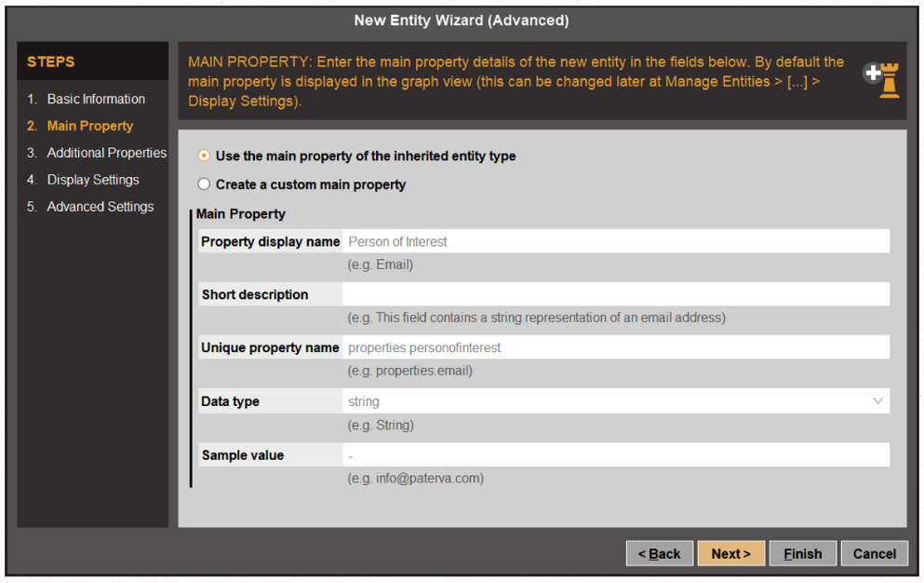This screenshot has height=583, width=924.
Task: Click Finish to complete the wizard
Action: coord(803,553)
